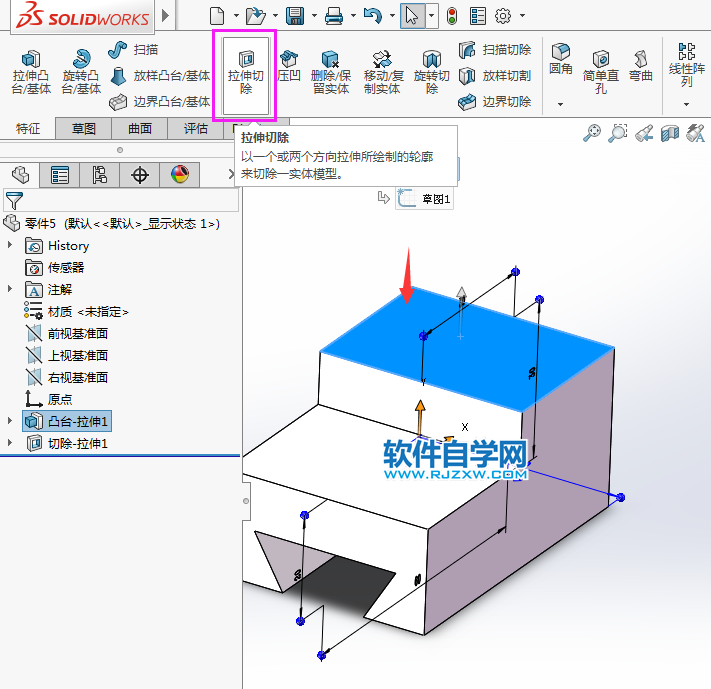Select 圆角 fillet tool
The width and height of the screenshot is (711, 689).
(561, 59)
